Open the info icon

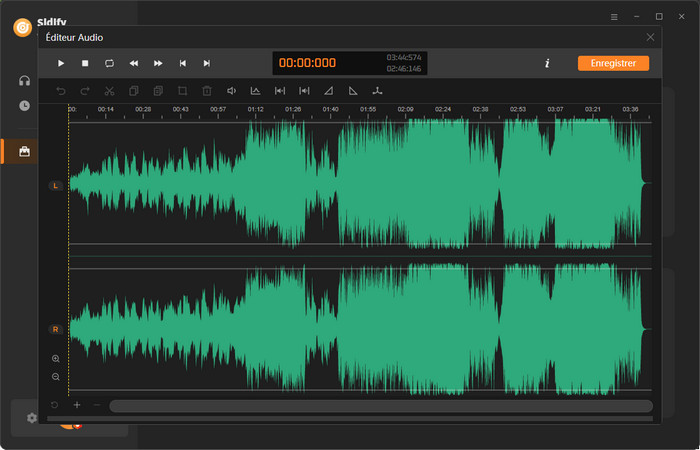click(547, 63)
